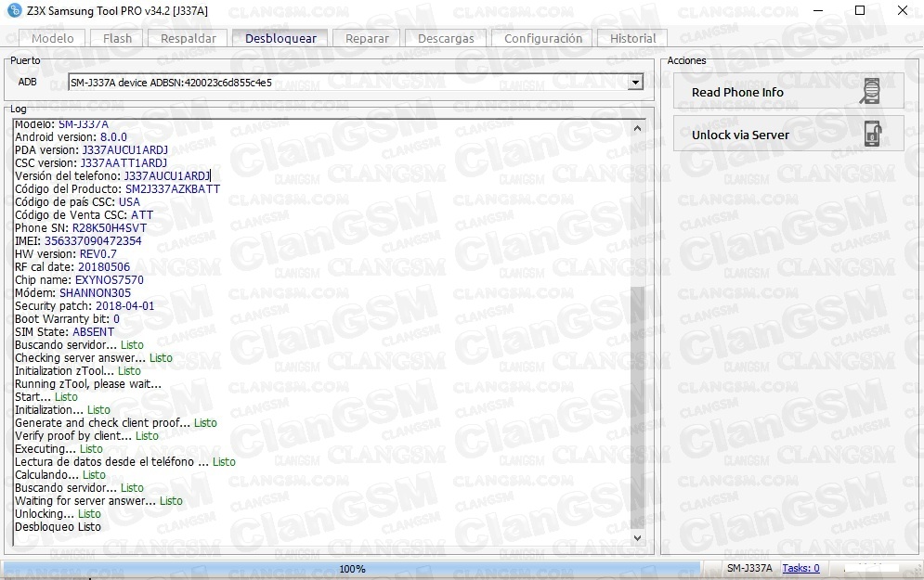Minimize the Z3X Samsung Tool window
The height and width of the screenshot is (580, 924).
(x=818, y=10)
